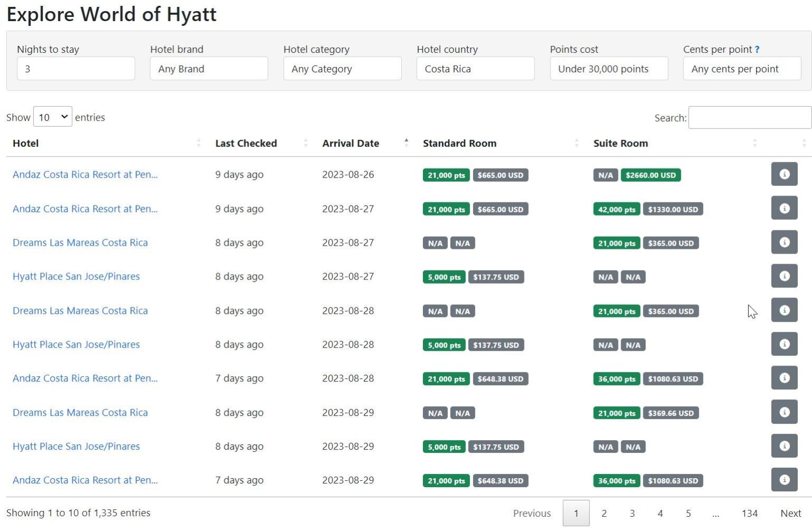This screenshot has height=531, width=812.
Task: Click Next pagination button
Action: [x=790, y=513]
